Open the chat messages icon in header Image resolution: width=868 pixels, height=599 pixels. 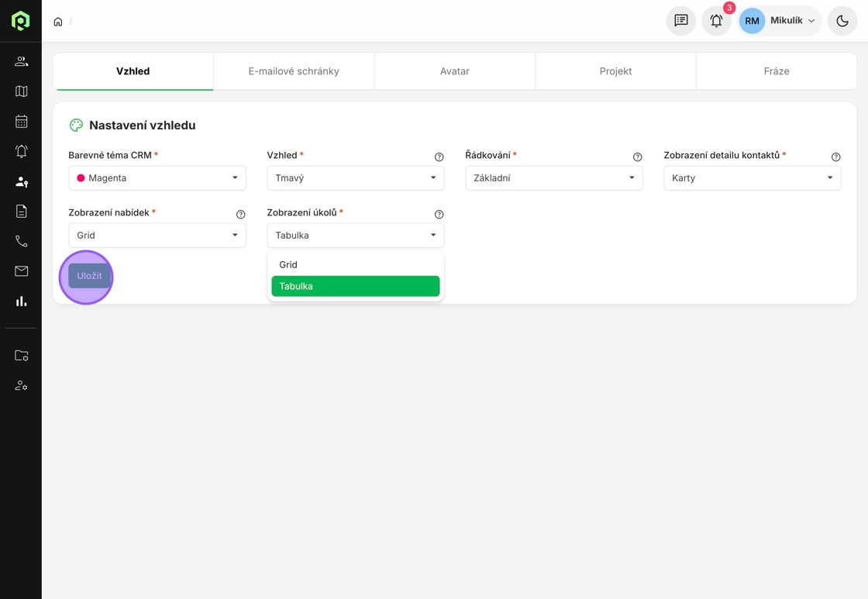[681, 21]
